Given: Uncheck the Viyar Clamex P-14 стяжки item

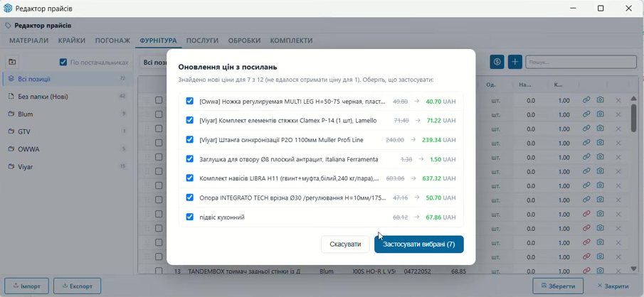Looking at the screenshot, I should click(x=189, y=120).
